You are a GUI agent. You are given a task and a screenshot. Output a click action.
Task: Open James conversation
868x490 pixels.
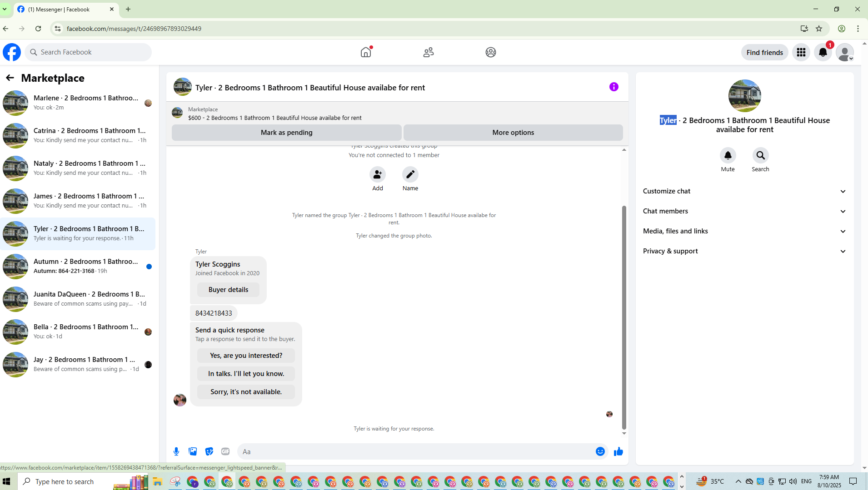click(78, 201)
